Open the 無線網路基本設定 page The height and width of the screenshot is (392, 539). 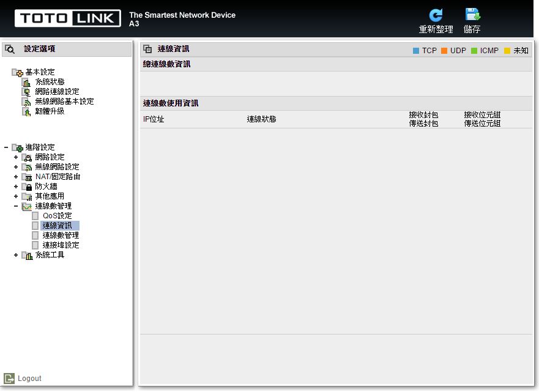(64, 102)
